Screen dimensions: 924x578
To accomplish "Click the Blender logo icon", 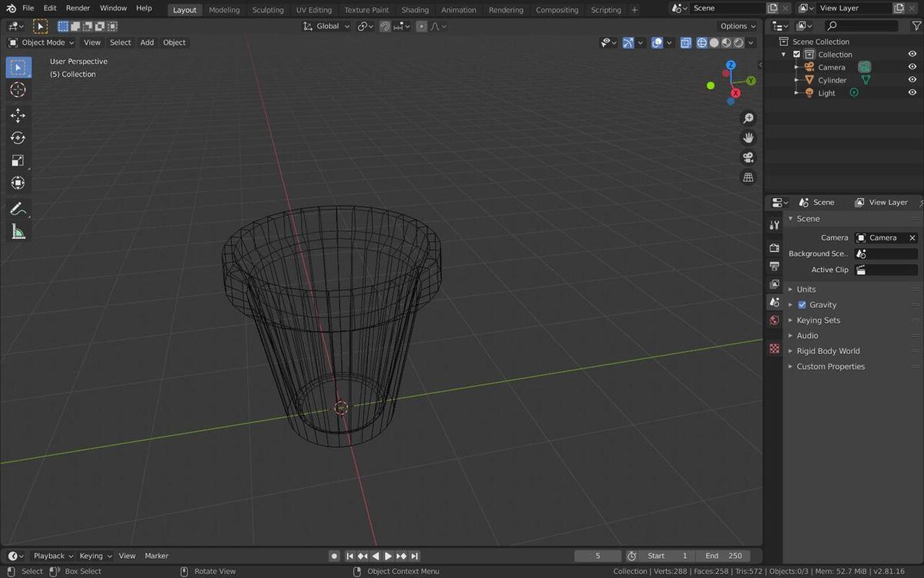I will point(11,9).
